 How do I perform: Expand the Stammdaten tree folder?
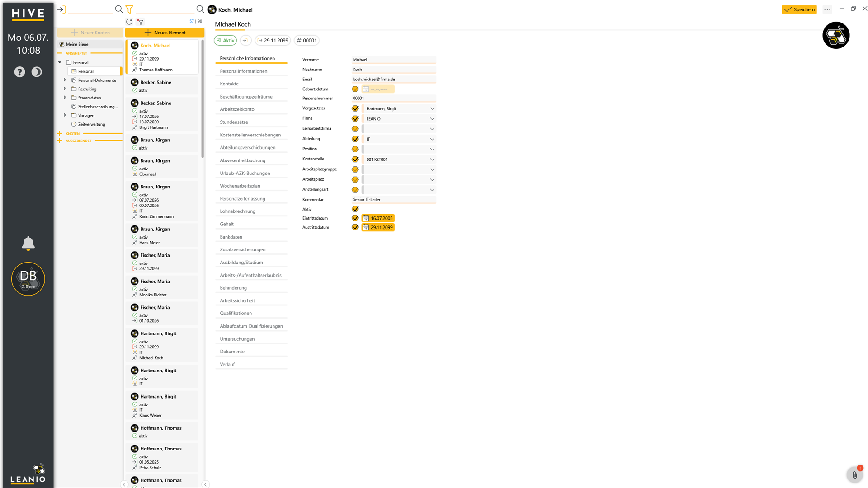(x=65, y=98)
